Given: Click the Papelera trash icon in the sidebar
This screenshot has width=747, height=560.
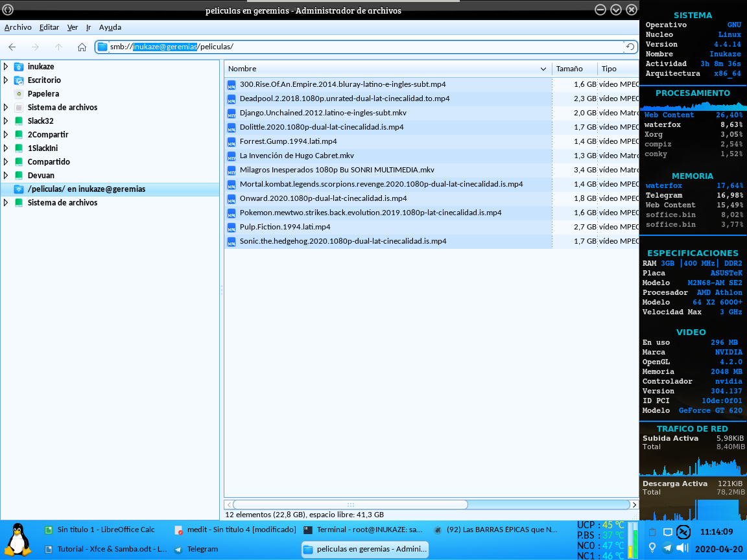Looking at the screenshot, I should pos(19,94).
